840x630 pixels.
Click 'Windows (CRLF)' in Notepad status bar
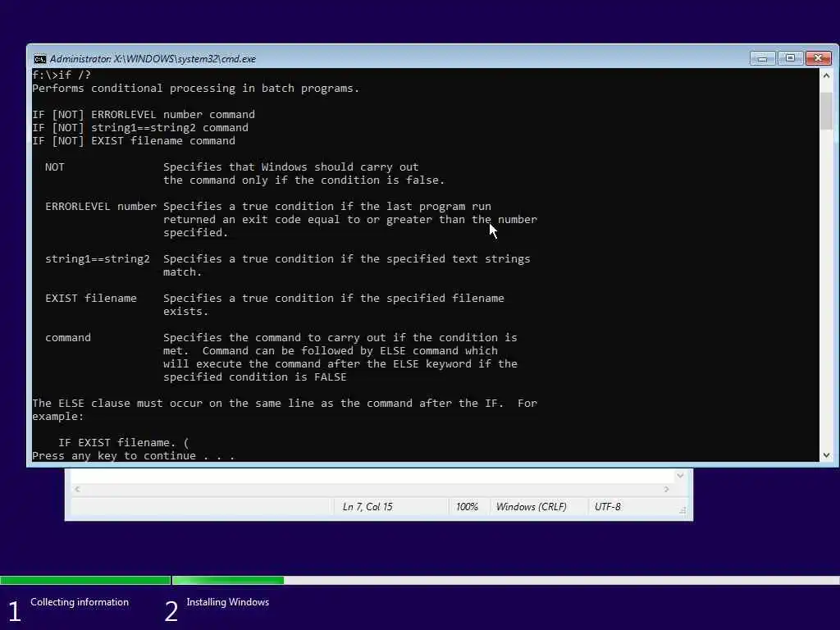(x=531, y=507)
